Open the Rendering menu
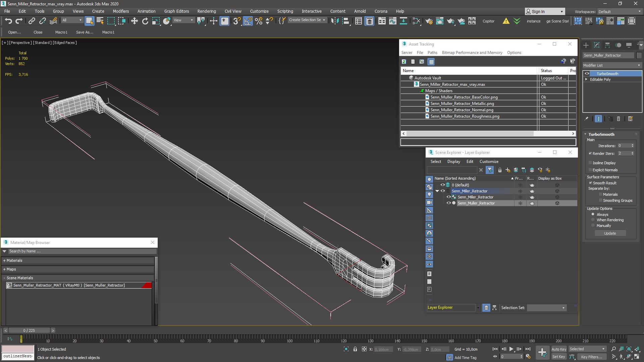Viewport: 644px width, 362px height. pos(206,11)
